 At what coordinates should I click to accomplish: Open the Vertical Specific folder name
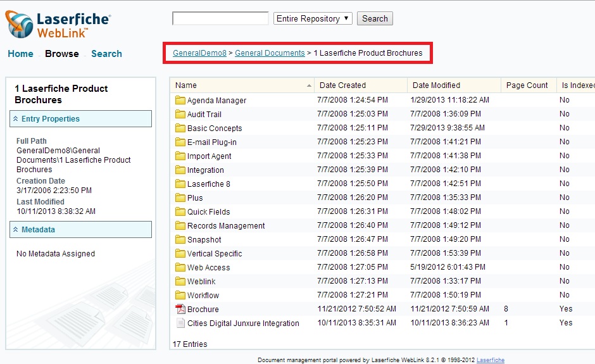pos(215,254)
